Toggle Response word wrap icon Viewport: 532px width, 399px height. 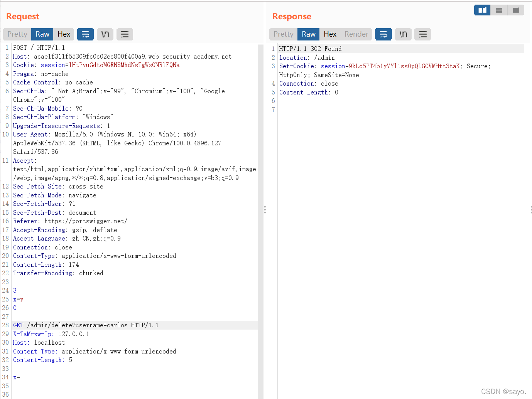(x=383, y=34)
